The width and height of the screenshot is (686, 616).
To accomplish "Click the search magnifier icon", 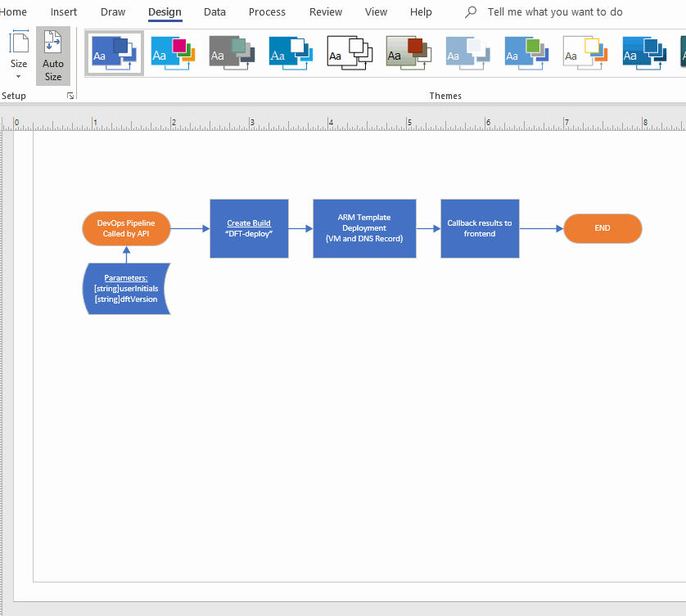I will tap(471, 12).
